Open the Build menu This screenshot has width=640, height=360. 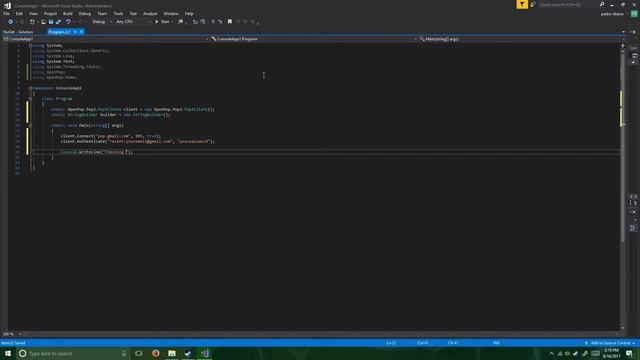68,14
